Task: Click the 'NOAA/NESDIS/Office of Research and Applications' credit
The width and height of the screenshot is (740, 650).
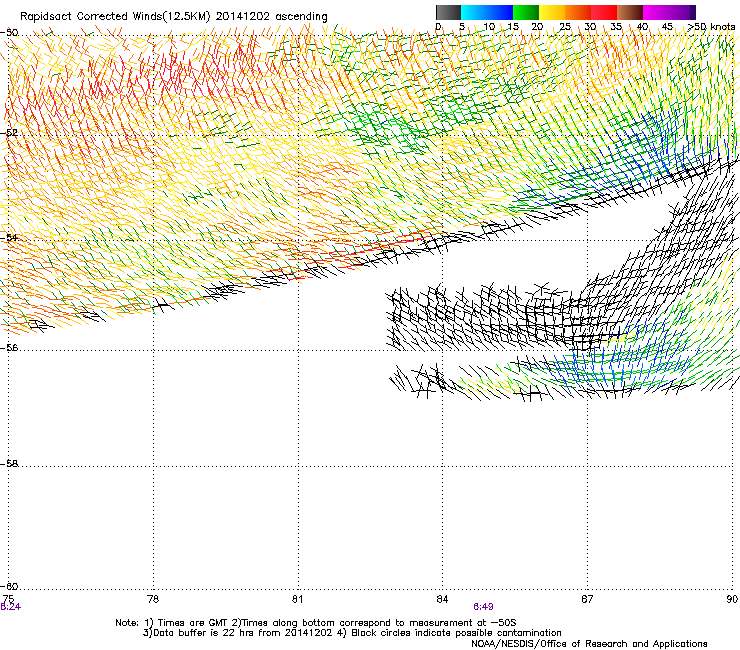Action: coord(589,644)
